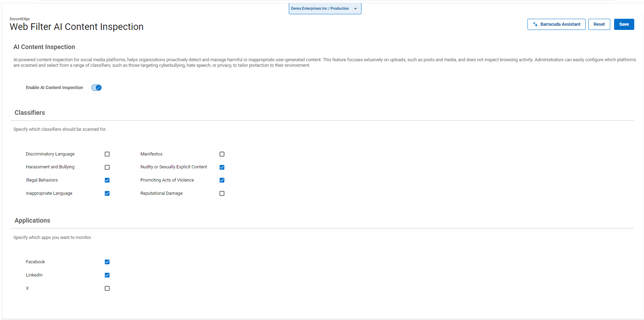Uncheck the Facebook application checkbox
The image size is (644, 320).
tap(107, 262)
